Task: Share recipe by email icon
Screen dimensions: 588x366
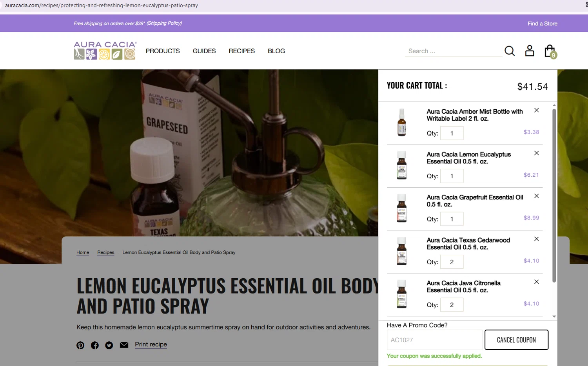Action: click(x=124, y=345)
